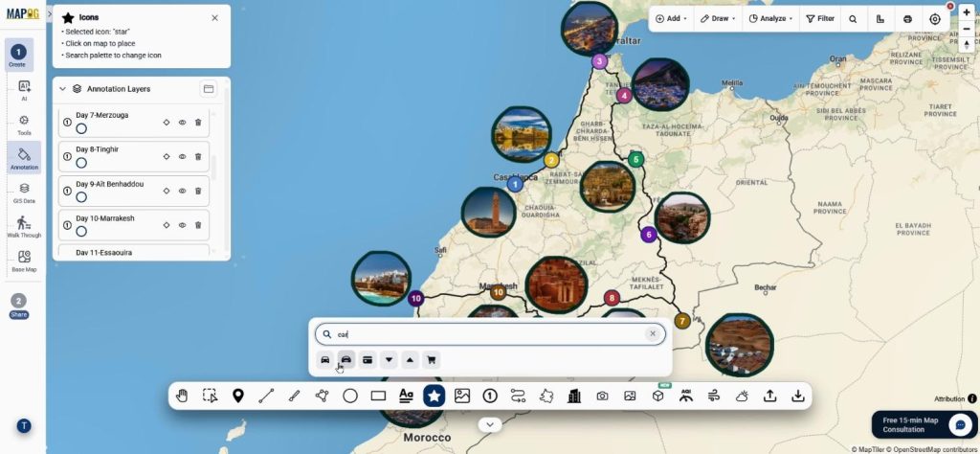
Task: Open the Draw dropdown menu
Action: (718, 19)
